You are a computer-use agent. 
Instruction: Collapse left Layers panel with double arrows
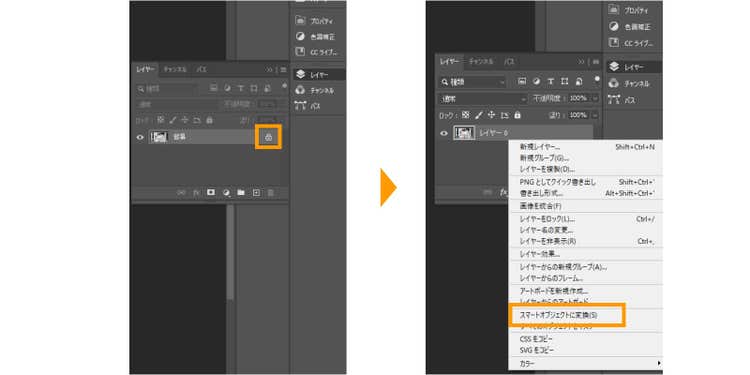270,69
